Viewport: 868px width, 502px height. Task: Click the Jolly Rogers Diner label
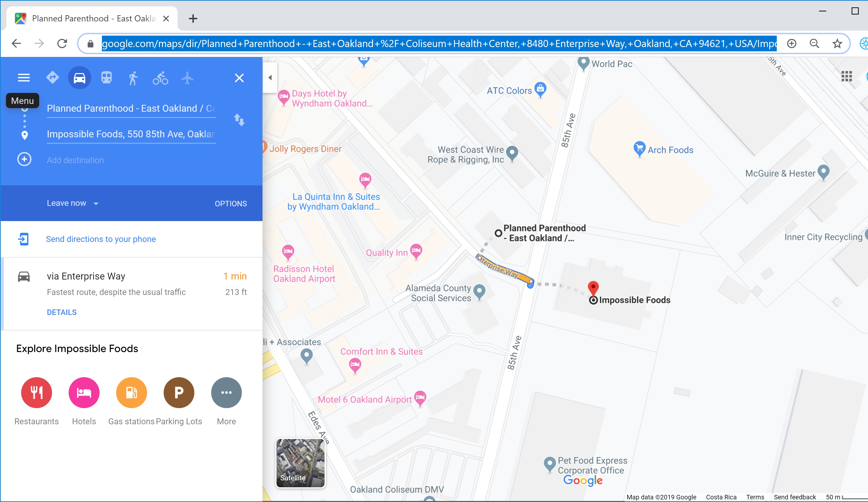305,149
